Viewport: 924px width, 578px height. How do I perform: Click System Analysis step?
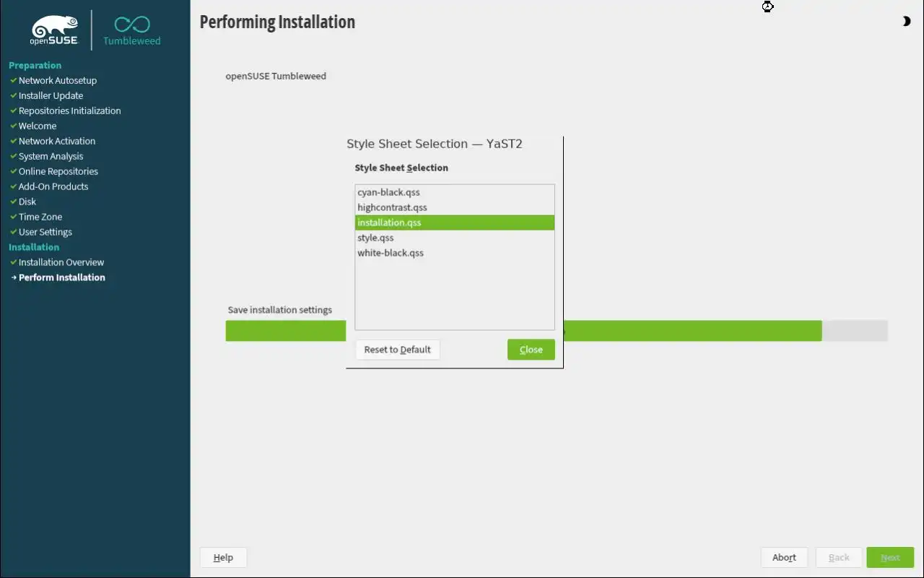51,156
